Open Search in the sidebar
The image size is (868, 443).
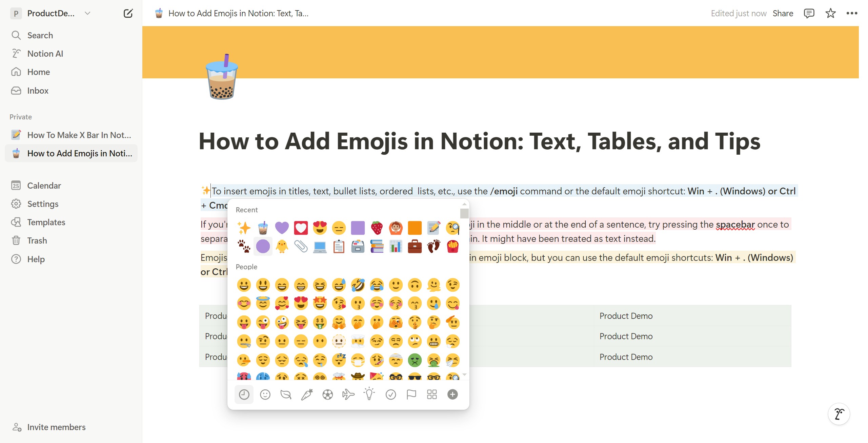71,35
